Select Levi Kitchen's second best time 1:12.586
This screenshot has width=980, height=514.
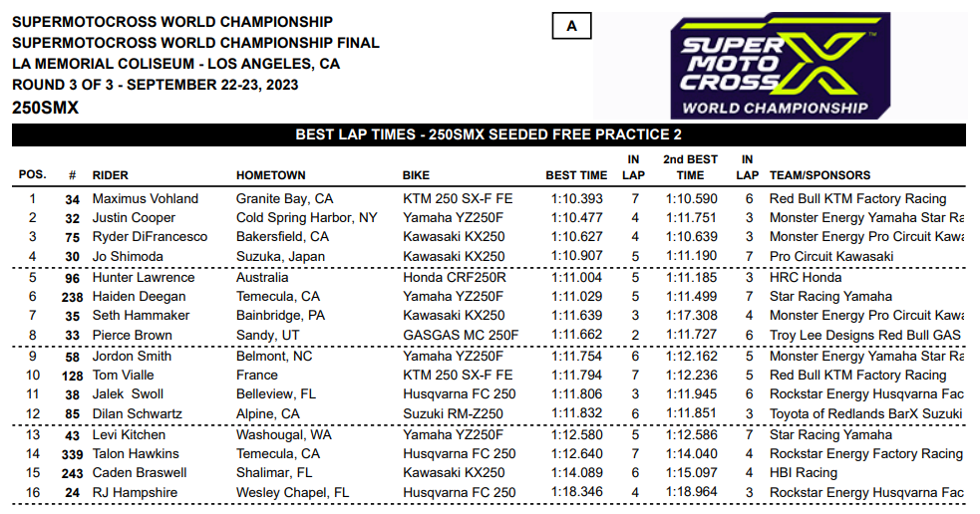pos(691,434)
